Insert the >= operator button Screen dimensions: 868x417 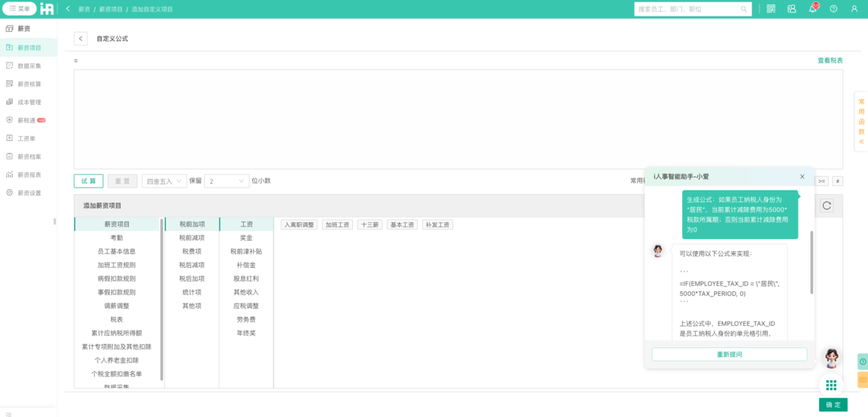coord(822,181)
